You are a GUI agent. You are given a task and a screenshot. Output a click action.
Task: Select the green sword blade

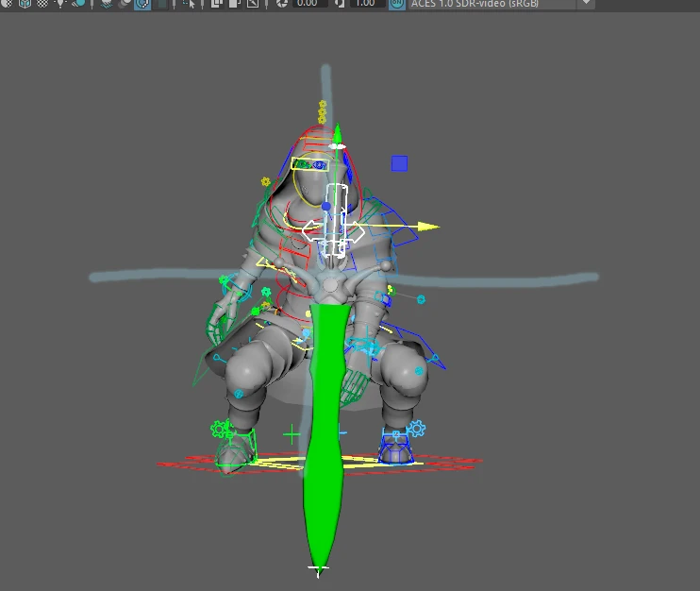(x=325, y=438)
